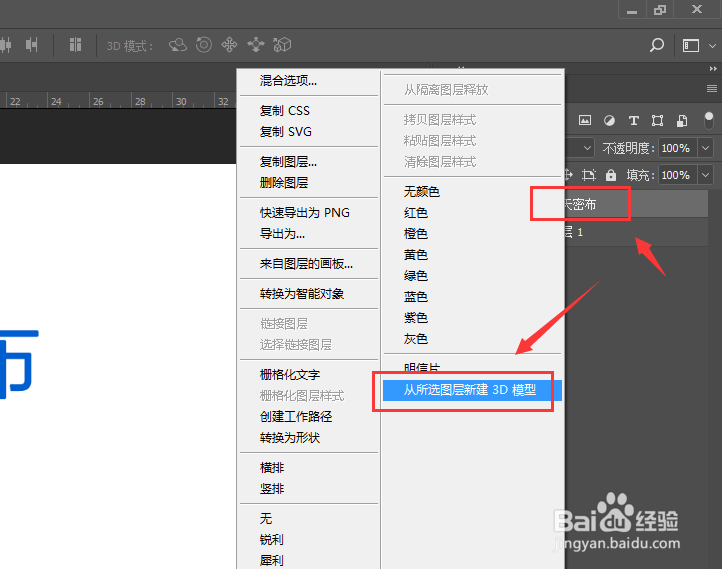Open the opacity slider dropdown arrow
The height and width of the screenshot is (569, 722).
[706, 148]
